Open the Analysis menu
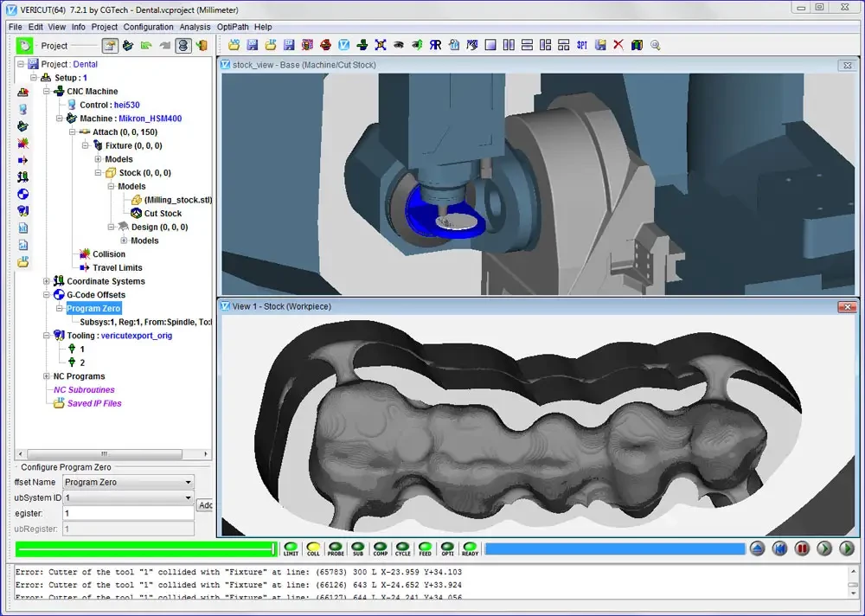This screenshot has width=865, height=616. (195, 27)
